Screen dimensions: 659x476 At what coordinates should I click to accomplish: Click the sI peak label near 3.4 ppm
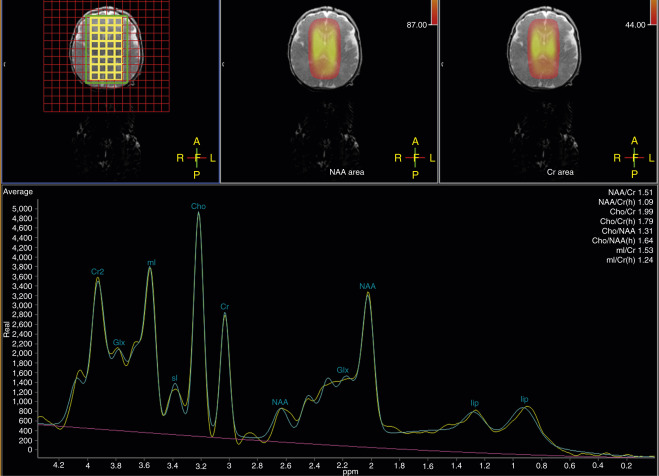coord(173,378)
